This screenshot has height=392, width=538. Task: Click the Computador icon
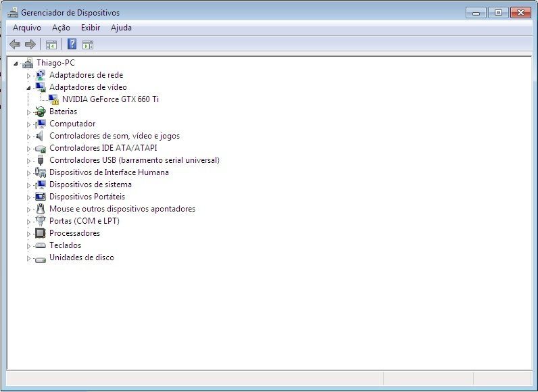(x=41, y=124)
